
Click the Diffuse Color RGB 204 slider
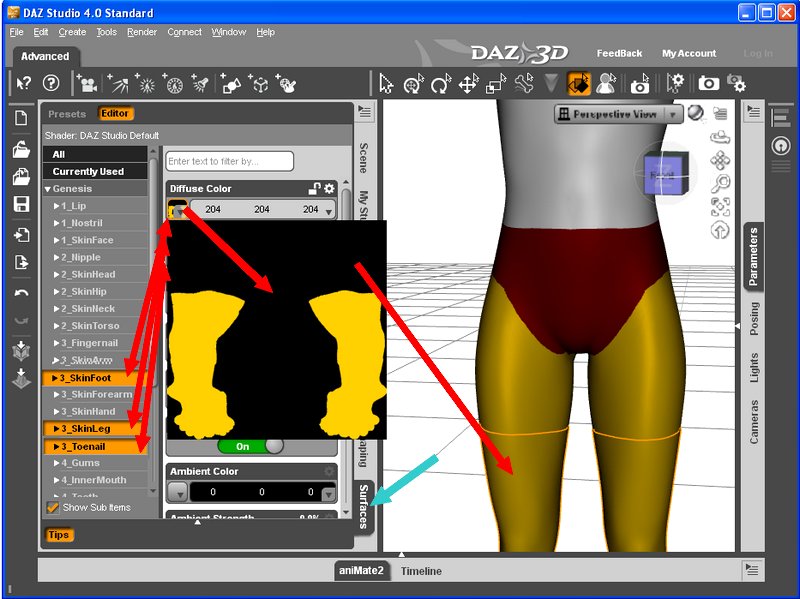coord(262,210)
